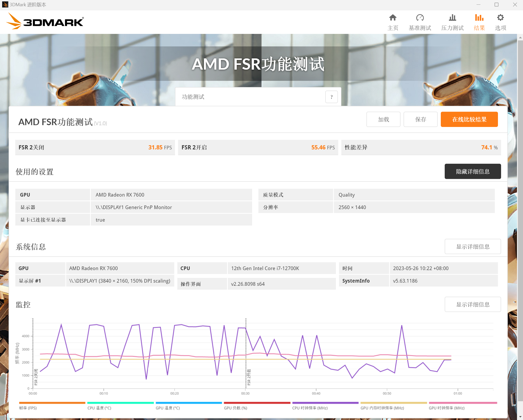Click the vertical scrollbar up arrow
The image size is (523, 420).
pos(520,38)
